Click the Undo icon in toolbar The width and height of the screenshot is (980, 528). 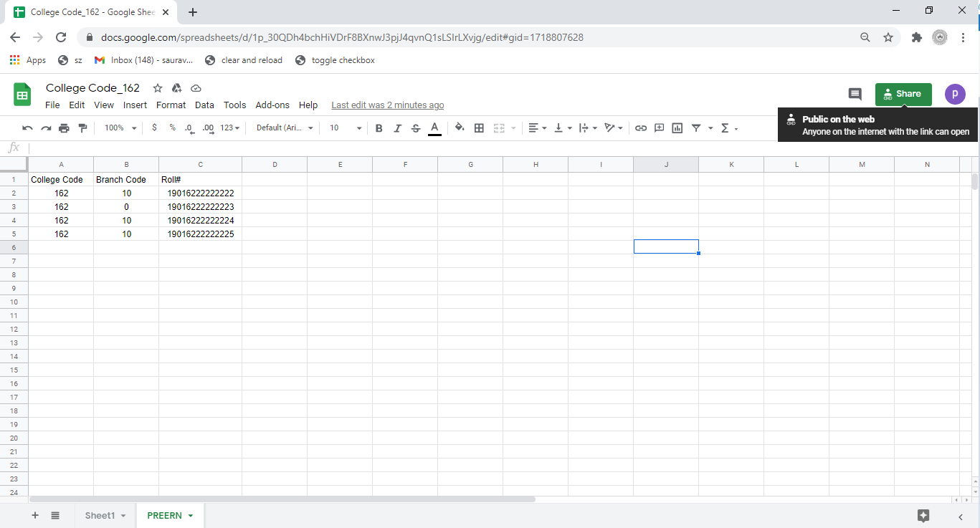pyautogui.click(x=27, y=128)
